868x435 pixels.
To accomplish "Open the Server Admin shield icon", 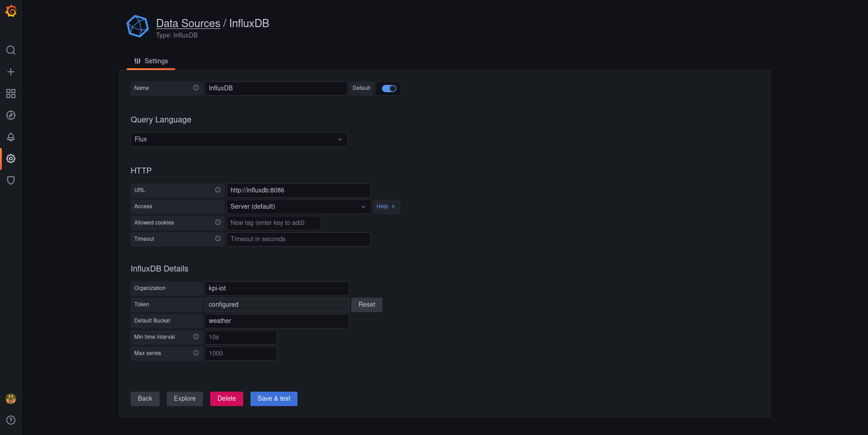I will click(x=11, y=180).
